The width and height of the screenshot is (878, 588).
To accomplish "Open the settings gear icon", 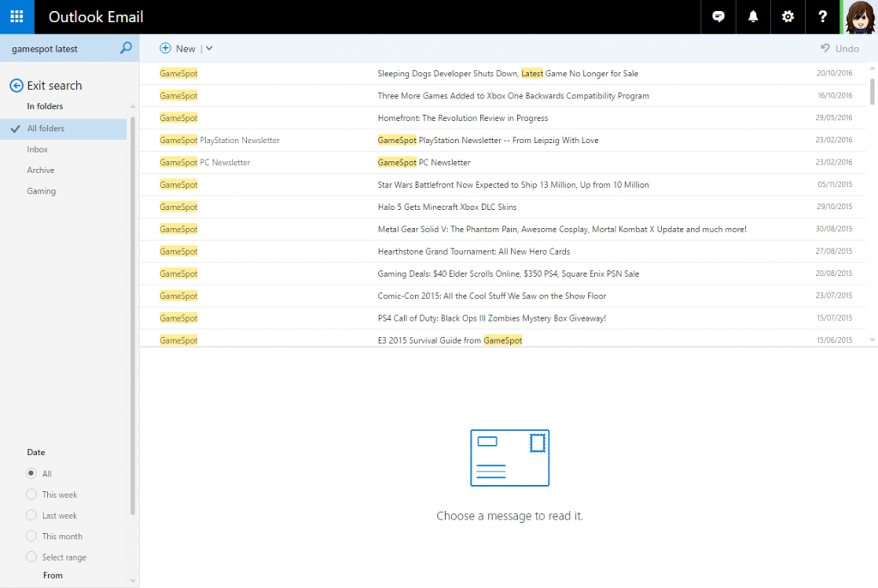I will coord(787,17).
